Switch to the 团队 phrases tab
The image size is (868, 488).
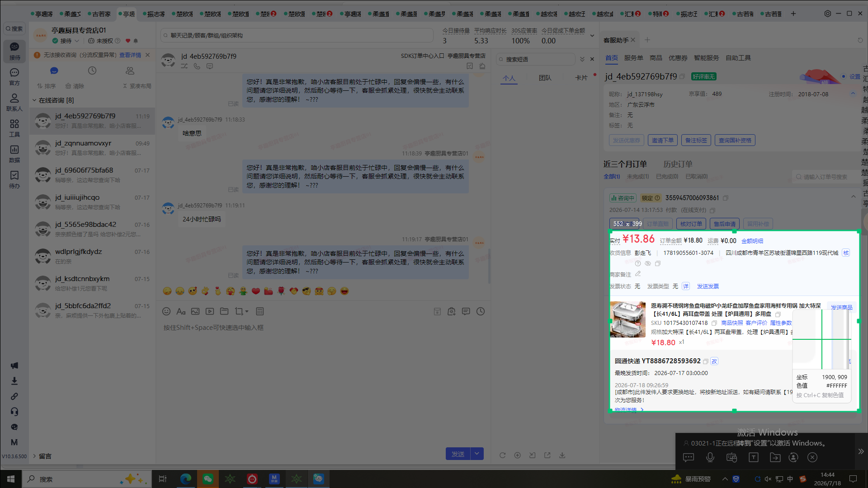point(545,78)
